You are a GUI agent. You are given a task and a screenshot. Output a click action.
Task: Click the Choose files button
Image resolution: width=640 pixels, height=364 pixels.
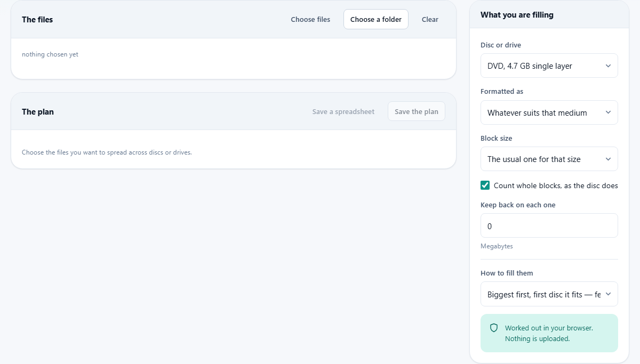coord(310,19)
